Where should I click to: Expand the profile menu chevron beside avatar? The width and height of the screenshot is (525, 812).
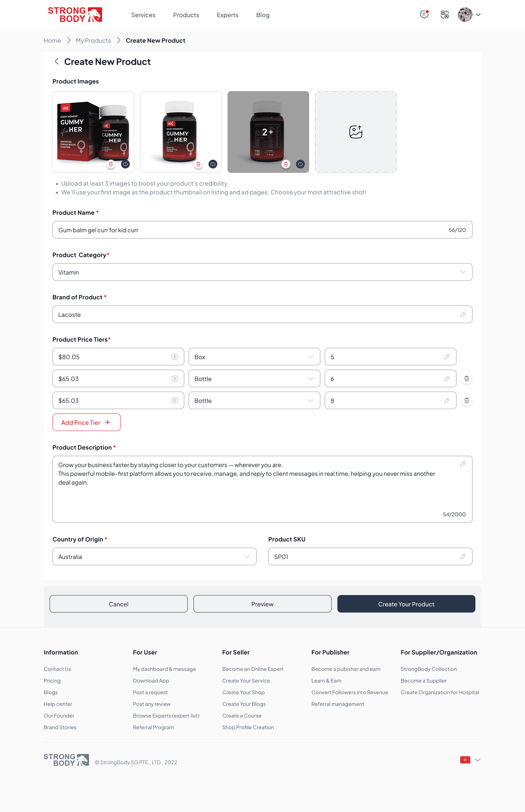tap(478, 15)
